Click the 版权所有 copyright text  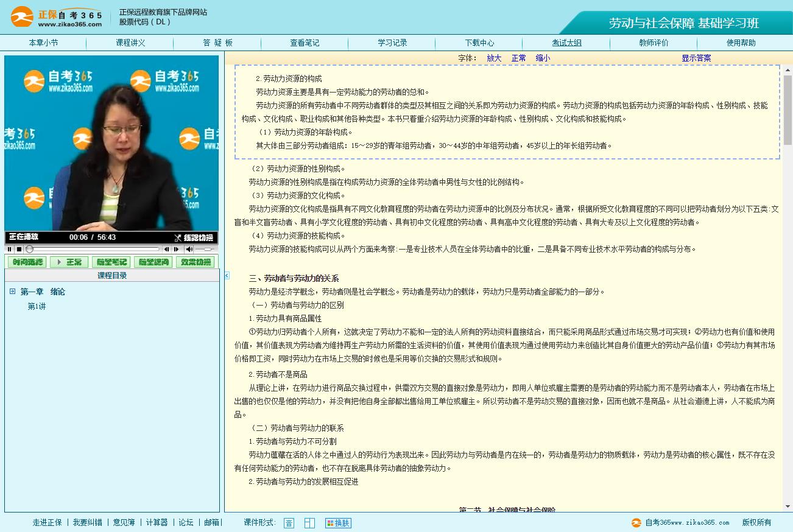point(756,522)
